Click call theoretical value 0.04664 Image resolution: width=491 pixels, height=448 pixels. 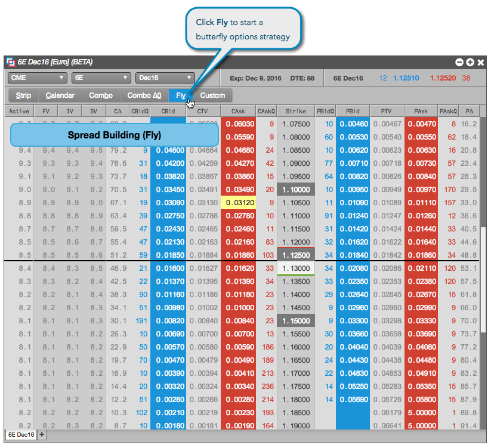[x=203, y=150]
